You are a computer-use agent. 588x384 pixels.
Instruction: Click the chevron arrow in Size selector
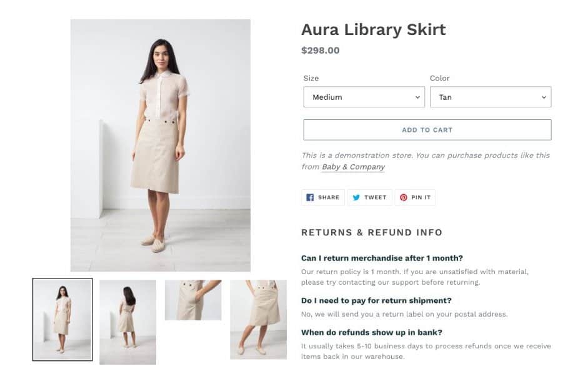[417, 97]
